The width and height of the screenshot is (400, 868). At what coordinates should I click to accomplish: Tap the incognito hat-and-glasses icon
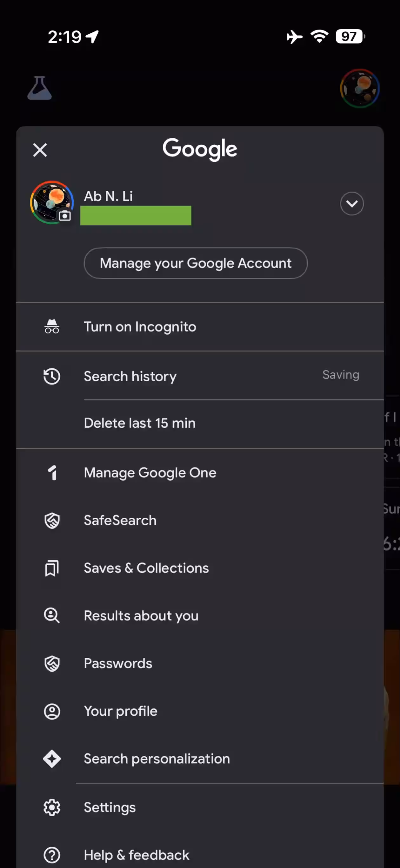coord(52,326)
